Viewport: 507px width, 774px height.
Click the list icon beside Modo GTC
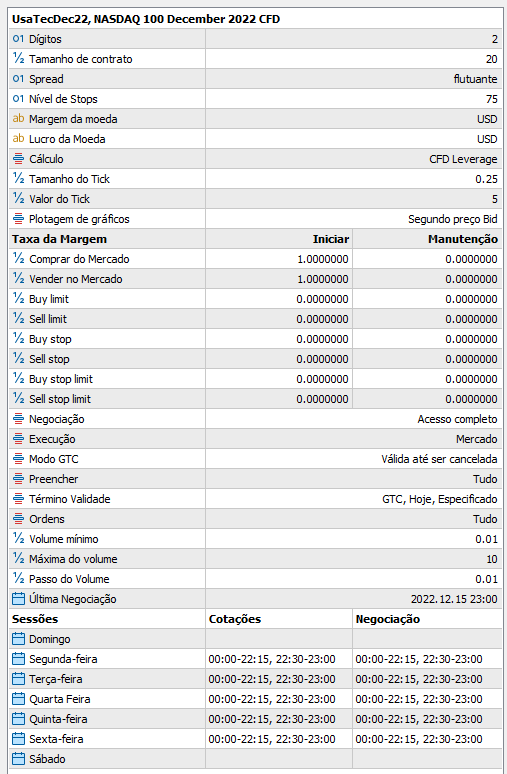(18, 459)
